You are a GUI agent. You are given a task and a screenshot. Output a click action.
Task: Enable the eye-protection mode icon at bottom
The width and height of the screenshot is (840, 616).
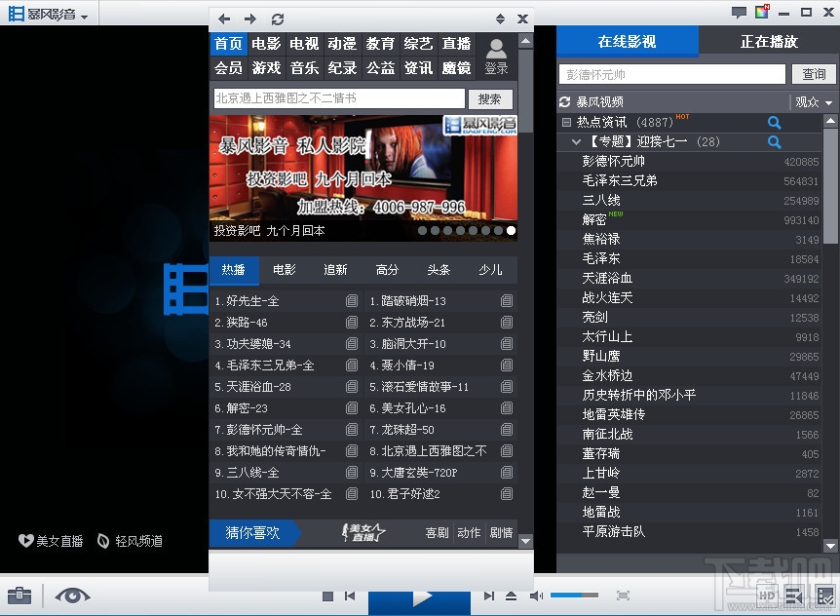(x=72, y=596)
